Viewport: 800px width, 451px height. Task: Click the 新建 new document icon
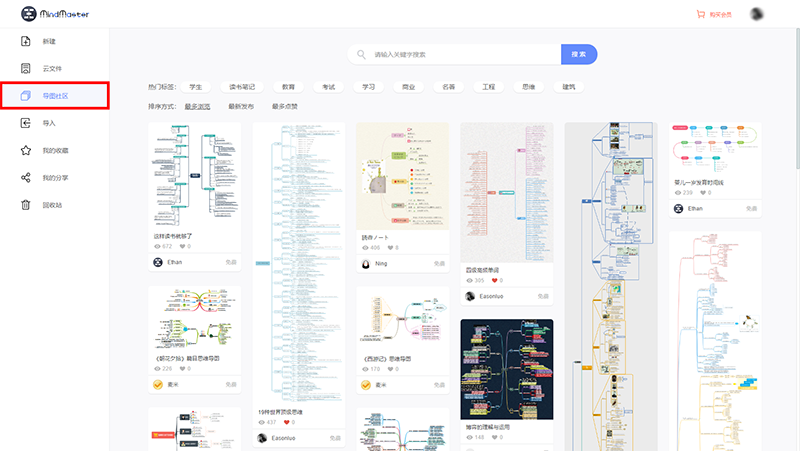click(26, 41)
